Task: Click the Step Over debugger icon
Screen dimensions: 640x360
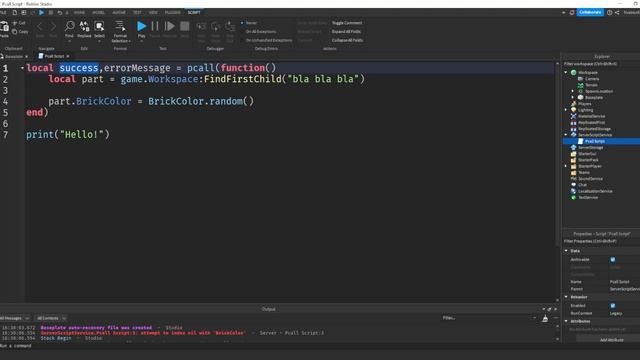Action: coord(216,27)
